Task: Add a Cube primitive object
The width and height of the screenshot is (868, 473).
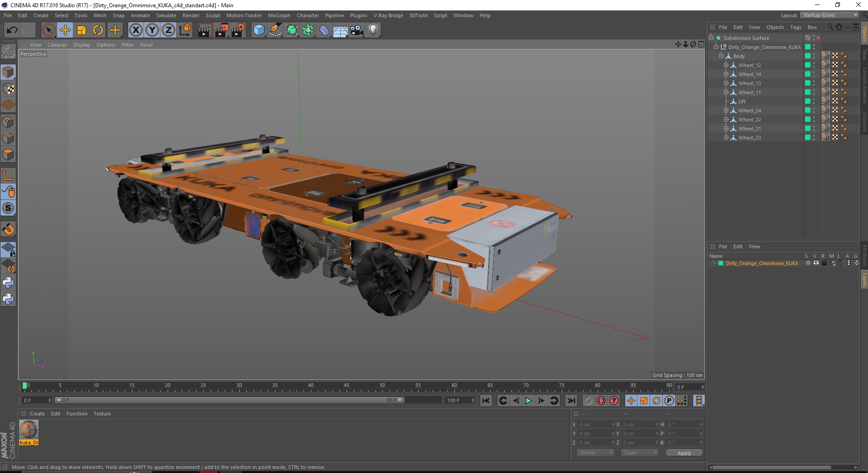Action: click(x=259, y=30)
